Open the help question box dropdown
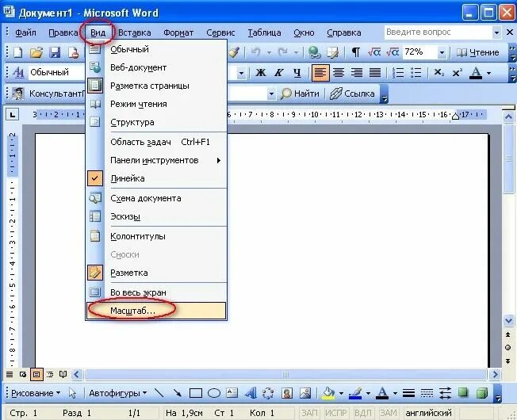Screen dimensions: 517x420 [496, 32]
